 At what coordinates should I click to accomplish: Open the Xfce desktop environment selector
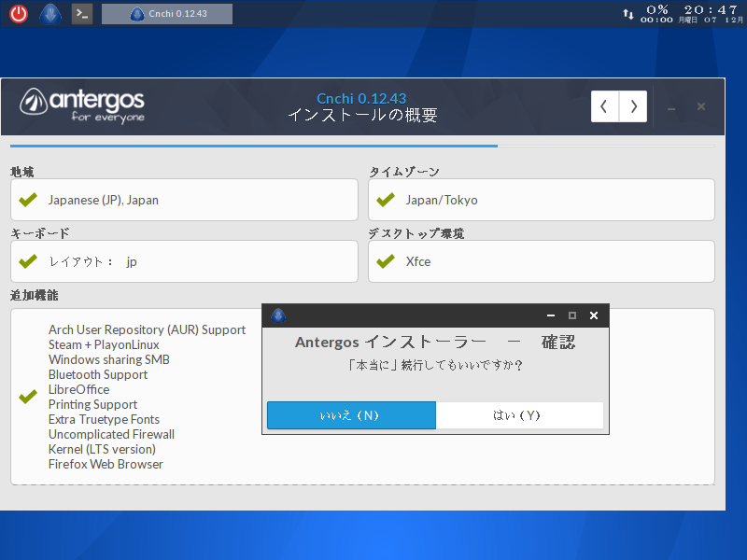(542, 261)
